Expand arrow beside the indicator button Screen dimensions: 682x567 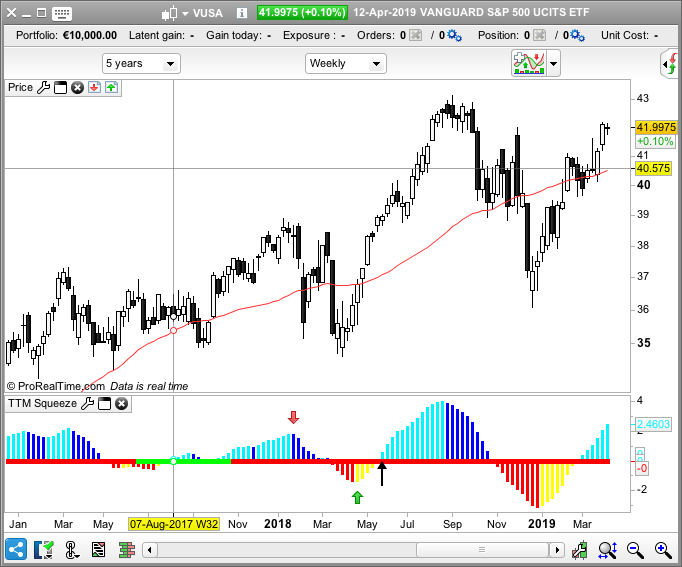tap(553, 63)
